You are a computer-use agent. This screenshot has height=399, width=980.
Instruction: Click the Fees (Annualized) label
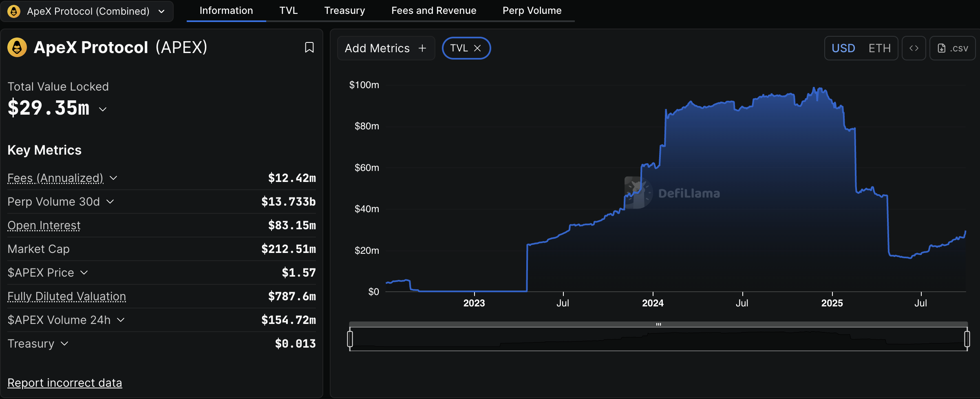(x=55, y=178)
